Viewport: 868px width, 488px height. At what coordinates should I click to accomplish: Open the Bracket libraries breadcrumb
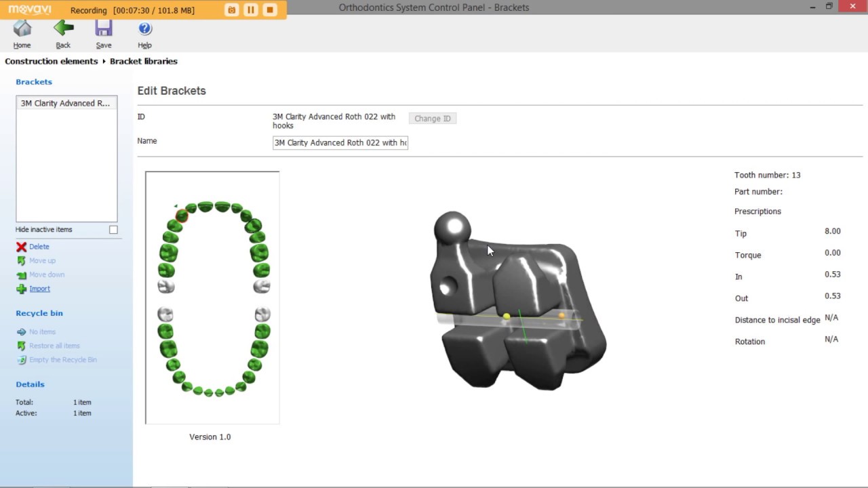[144, 61]
